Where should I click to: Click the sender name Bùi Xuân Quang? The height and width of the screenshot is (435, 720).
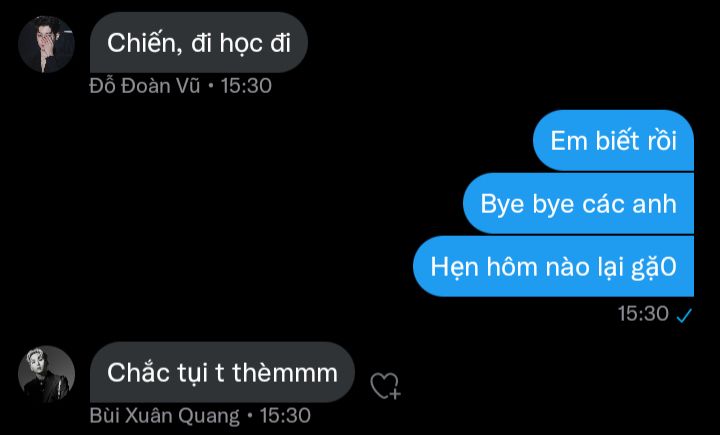click(x=164, y=416)
